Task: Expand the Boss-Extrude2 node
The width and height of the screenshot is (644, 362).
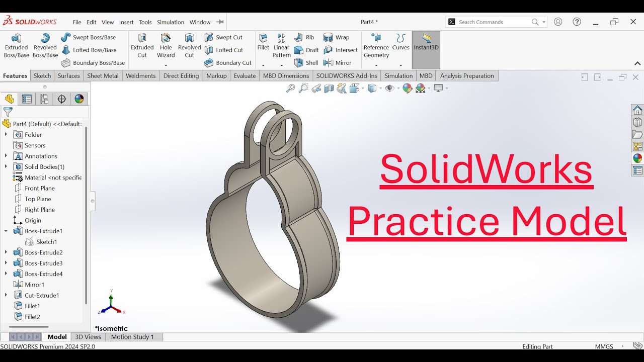Action: point(6,252)
